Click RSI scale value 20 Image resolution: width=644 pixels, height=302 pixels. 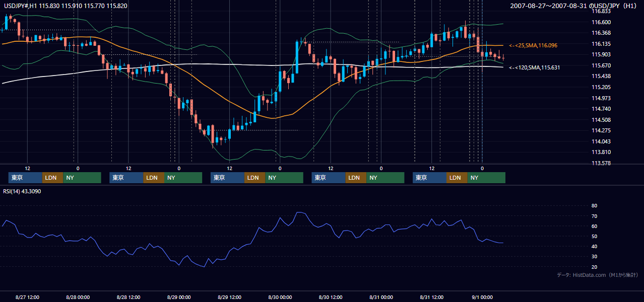594,267
